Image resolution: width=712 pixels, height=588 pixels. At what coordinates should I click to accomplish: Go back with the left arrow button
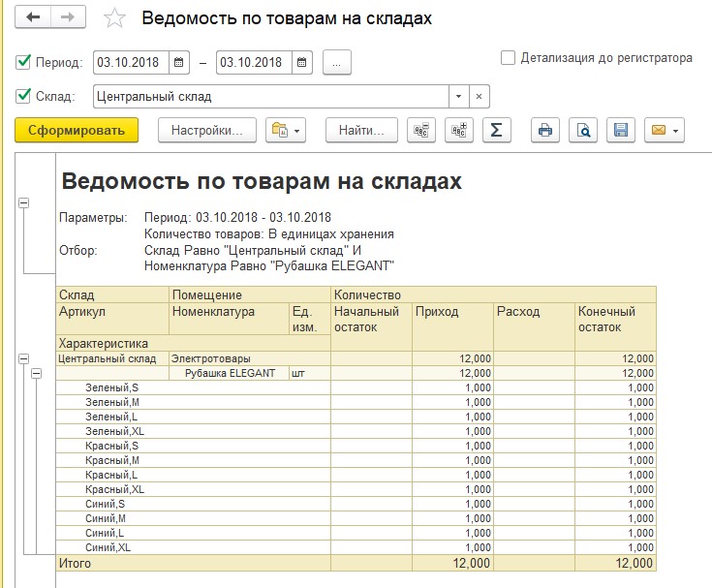click(33, 17)
